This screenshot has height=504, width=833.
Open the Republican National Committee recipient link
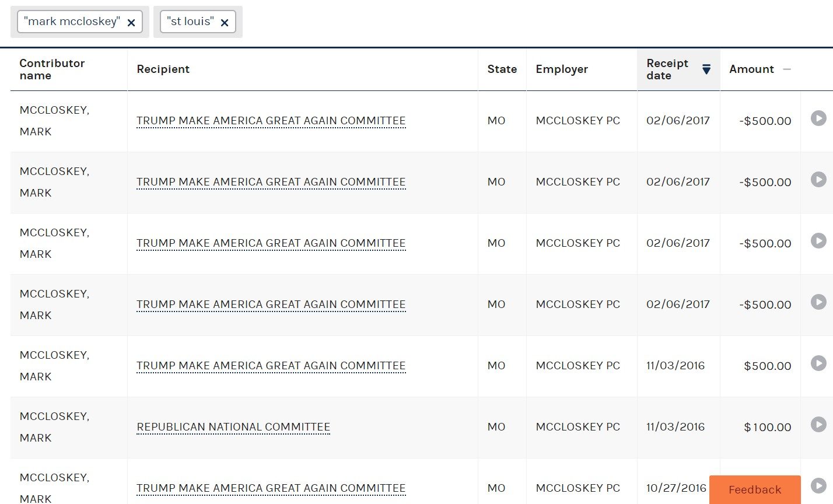pos(233,427)
